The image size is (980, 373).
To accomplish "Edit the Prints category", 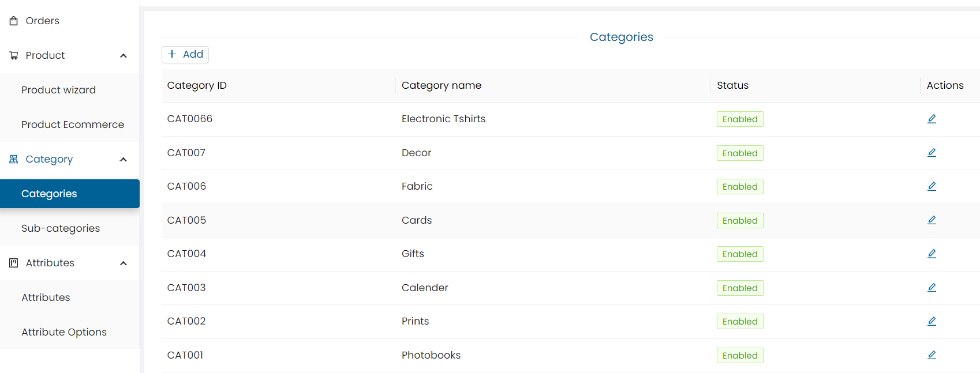I will click(932, 321).
